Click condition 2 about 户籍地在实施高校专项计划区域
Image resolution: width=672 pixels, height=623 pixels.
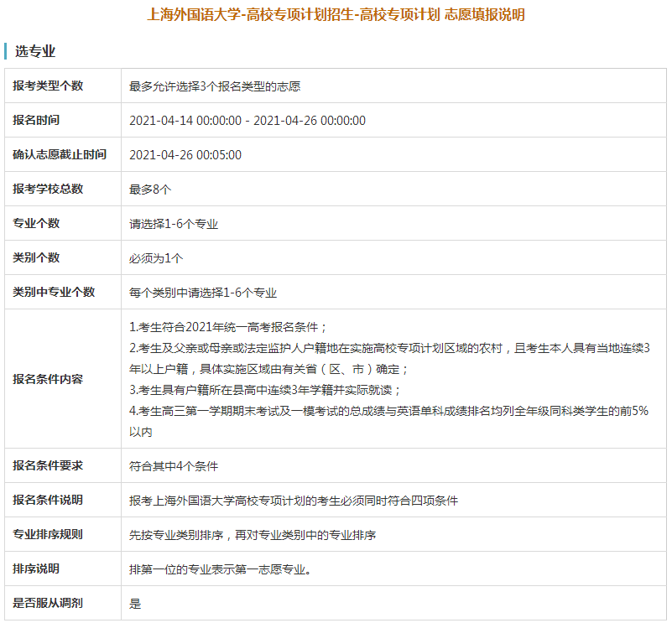(389, 359)
